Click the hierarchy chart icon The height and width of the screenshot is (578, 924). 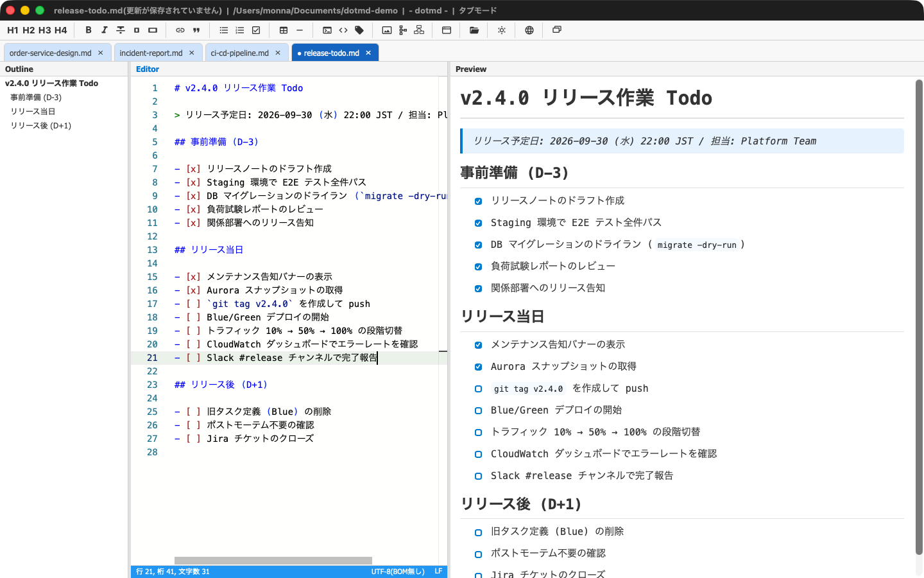[x=419, y=30]
